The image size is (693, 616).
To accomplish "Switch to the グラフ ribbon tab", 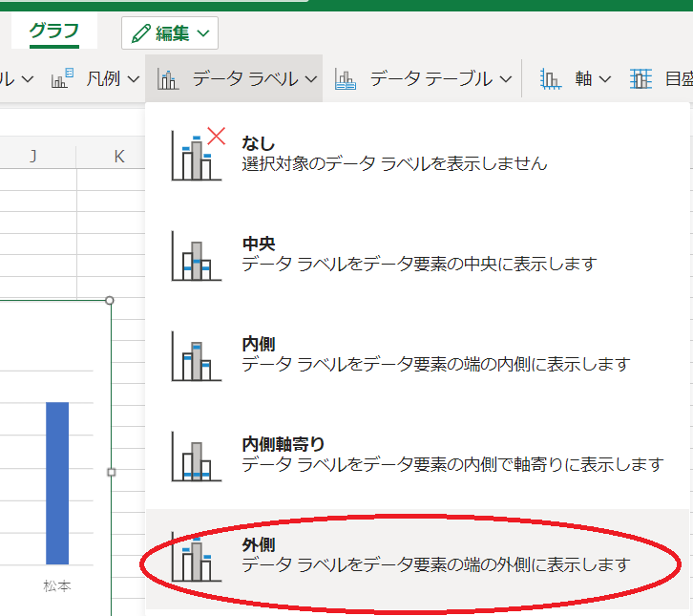I will [x=53, y=32].
